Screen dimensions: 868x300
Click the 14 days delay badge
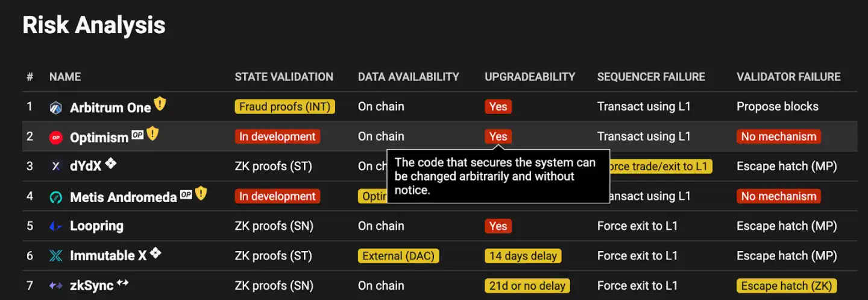point(523,256)
